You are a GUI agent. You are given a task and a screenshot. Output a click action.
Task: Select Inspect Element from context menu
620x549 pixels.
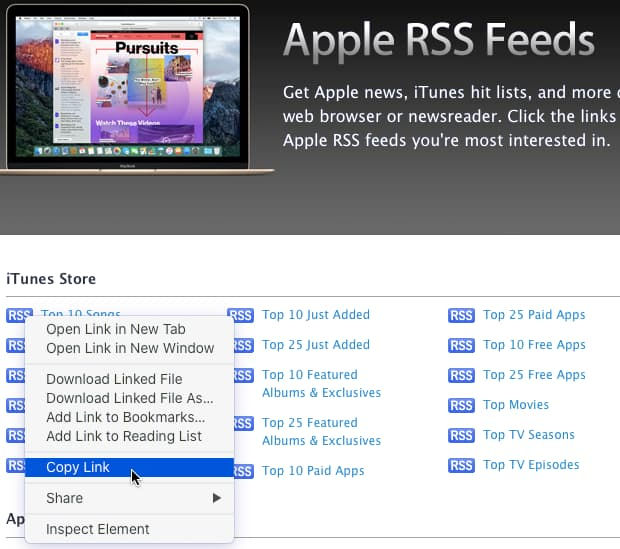(129, 529)
